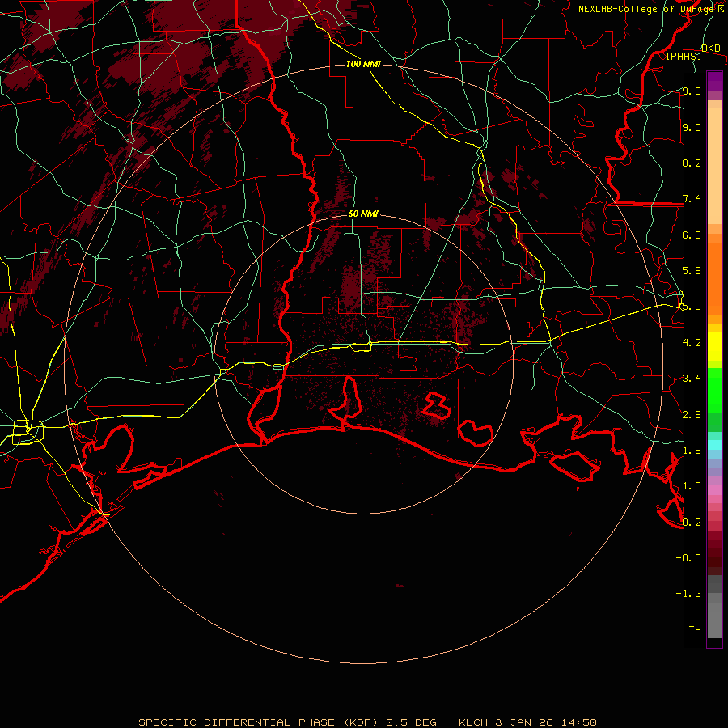The height and width of the screenshot is (728, 728).
Task: Click the 5.8 scale value
Action: pyautogui.click(x=692, y=271)
